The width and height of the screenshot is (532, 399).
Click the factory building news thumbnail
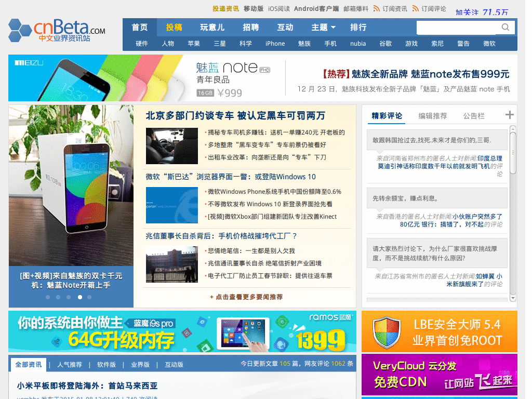point(171,264)
